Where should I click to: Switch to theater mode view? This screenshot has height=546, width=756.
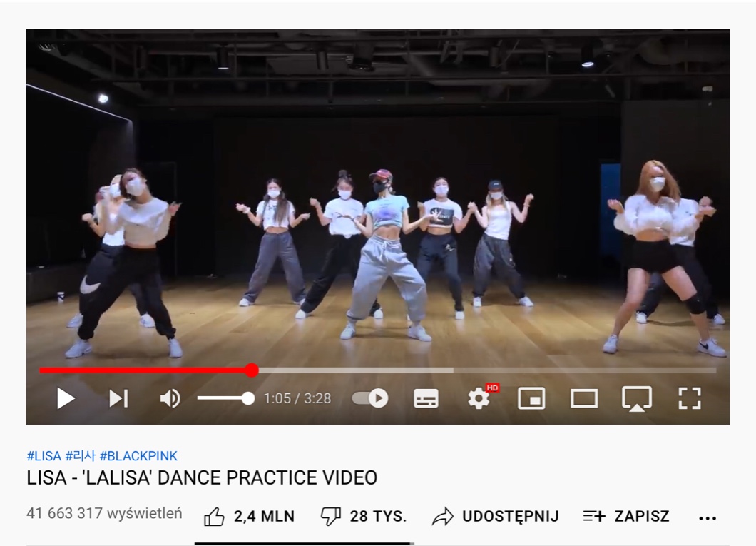[584, 399]
